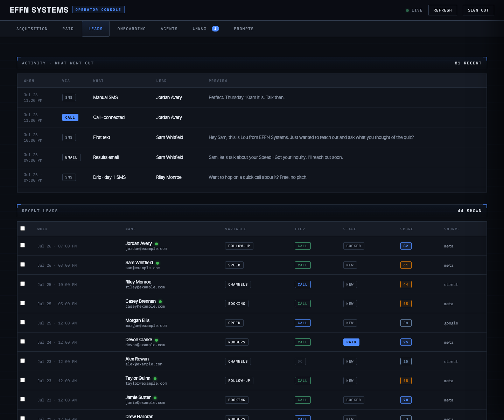Click the 'google' source for Morgan Ellis

451,323
